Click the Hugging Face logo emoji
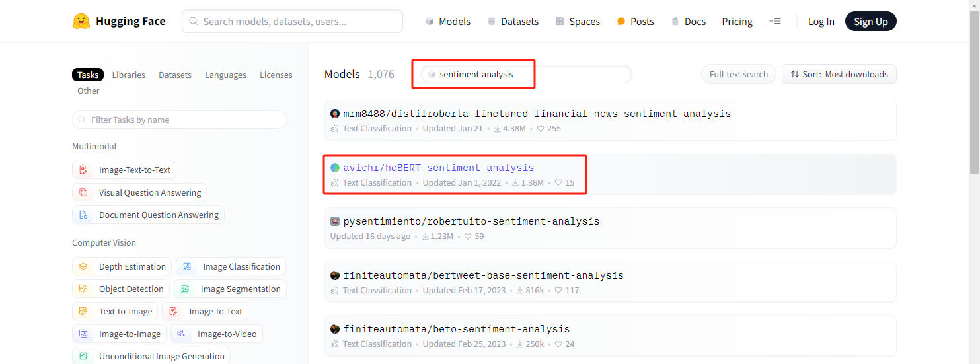980x364 pixels. pos(81,21)
